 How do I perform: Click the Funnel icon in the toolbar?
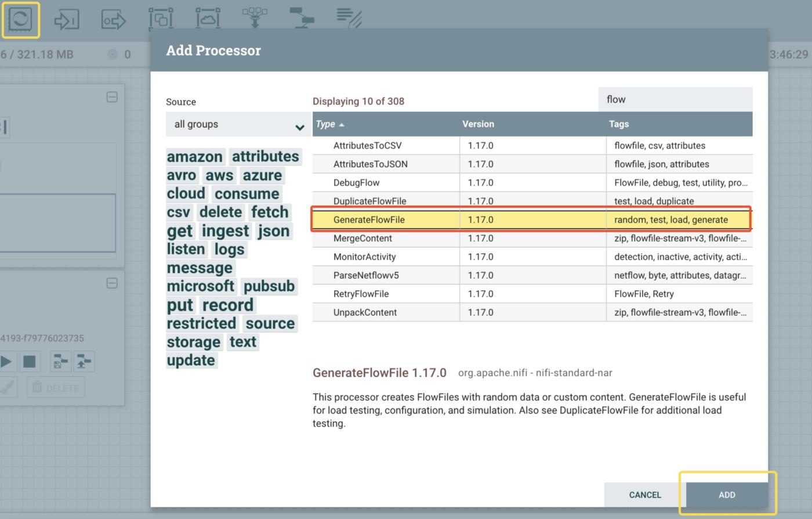(255, 17)
